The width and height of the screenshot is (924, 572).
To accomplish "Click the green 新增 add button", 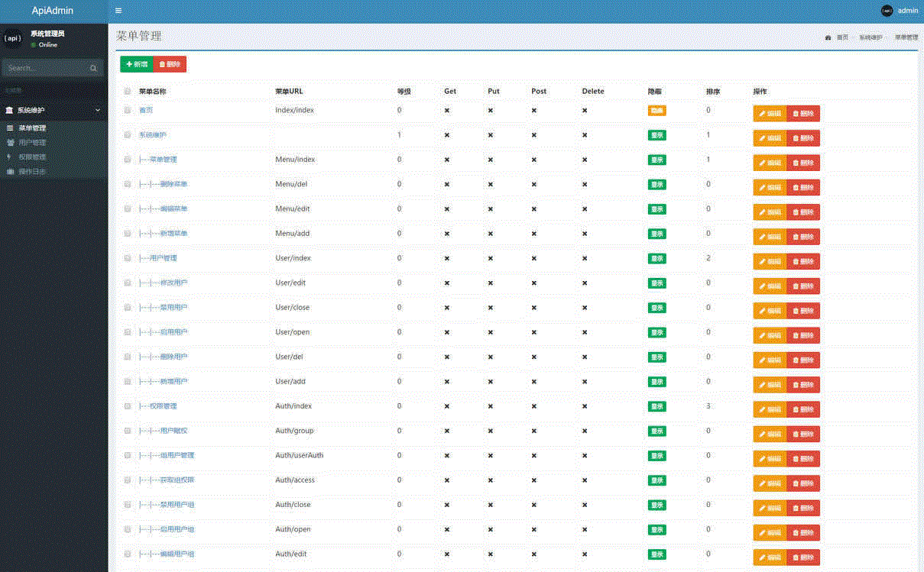I will click(x=137, y=65).
